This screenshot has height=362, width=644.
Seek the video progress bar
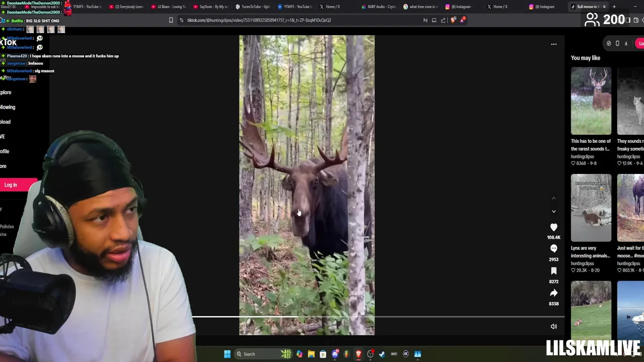[378, 317]
